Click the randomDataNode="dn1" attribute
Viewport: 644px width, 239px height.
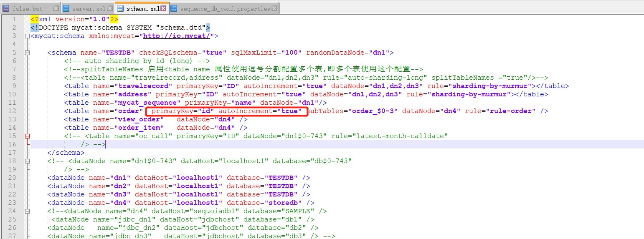click(348, 53)
